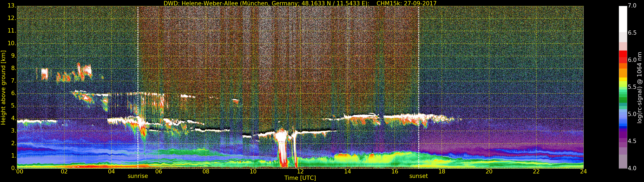This screenshot has height=182, width=644.
Task: Click the '7.0' colorbar tick label
Action: point(632,6)
